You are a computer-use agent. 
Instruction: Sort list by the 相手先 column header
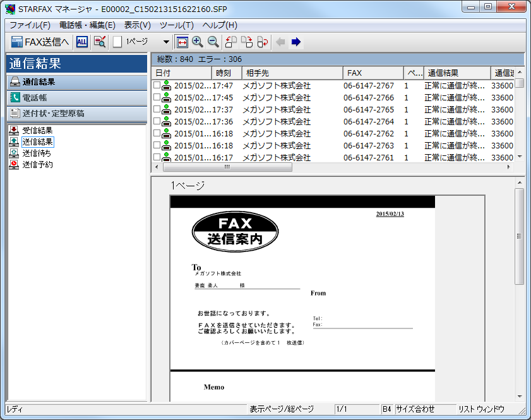point(292,73)
